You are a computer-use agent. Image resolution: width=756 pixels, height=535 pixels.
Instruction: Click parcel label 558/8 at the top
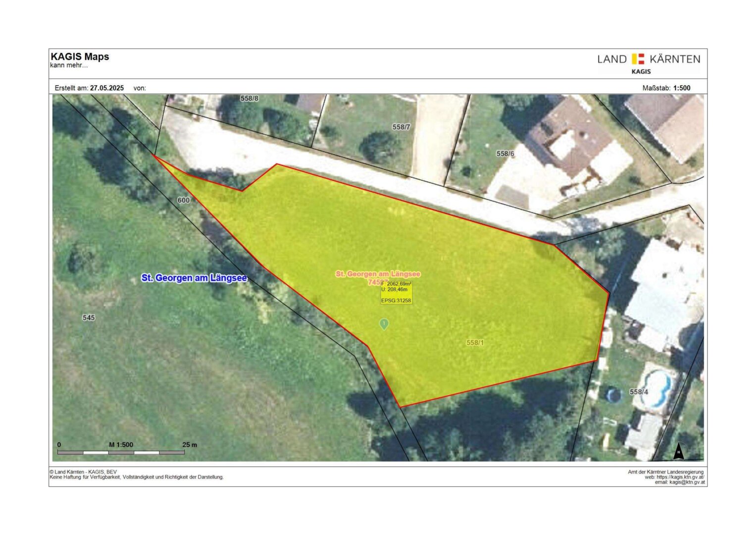tap(250, 99)
